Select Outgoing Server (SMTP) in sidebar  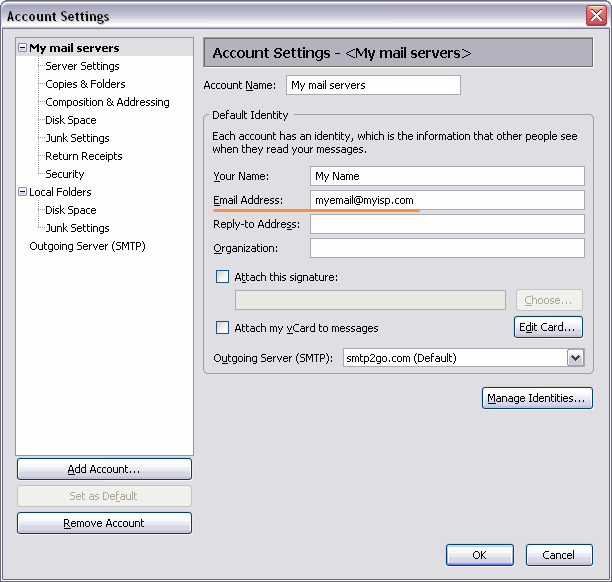coord(87,246)
